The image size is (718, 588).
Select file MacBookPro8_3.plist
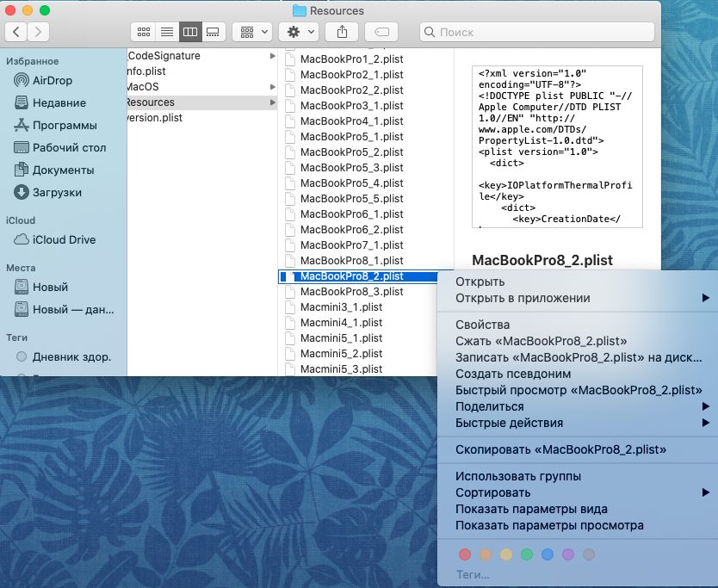tap(351, 292)
